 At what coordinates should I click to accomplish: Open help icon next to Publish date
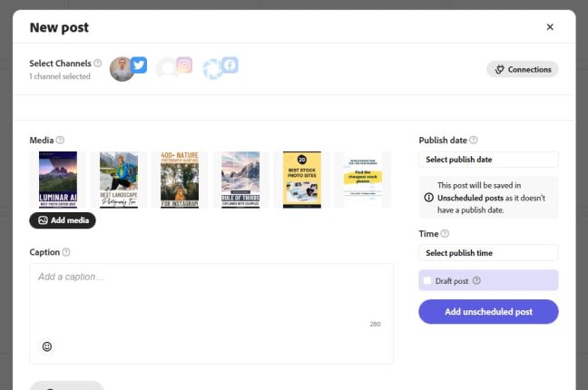pyautogui.click(x=474, y=140)
